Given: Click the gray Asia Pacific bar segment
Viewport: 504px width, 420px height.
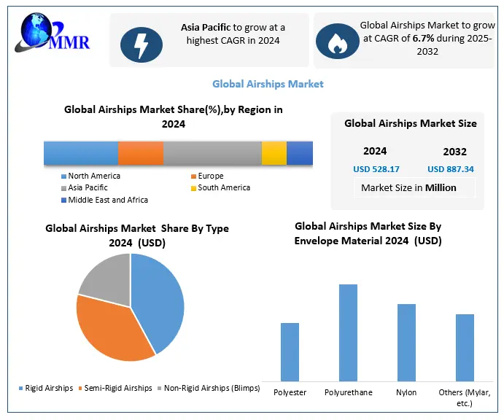Looking at the screenshot, I should coord(212,153).
